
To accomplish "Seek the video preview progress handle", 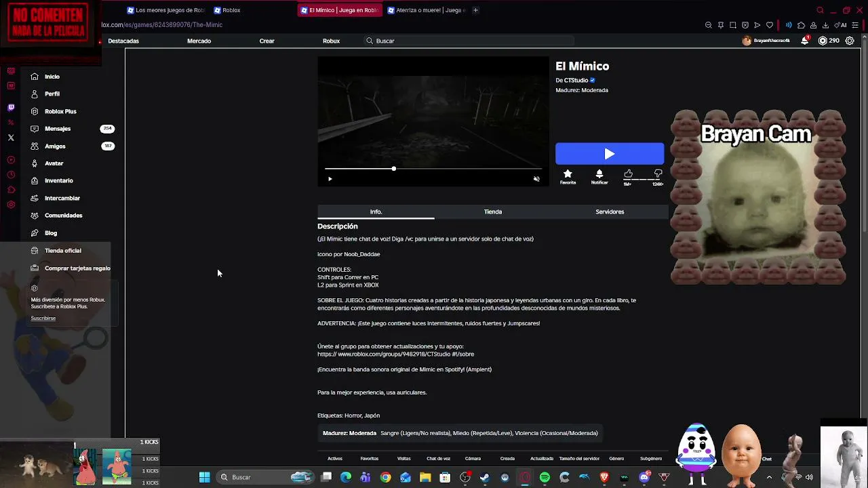I will click(x=393, y=169).
